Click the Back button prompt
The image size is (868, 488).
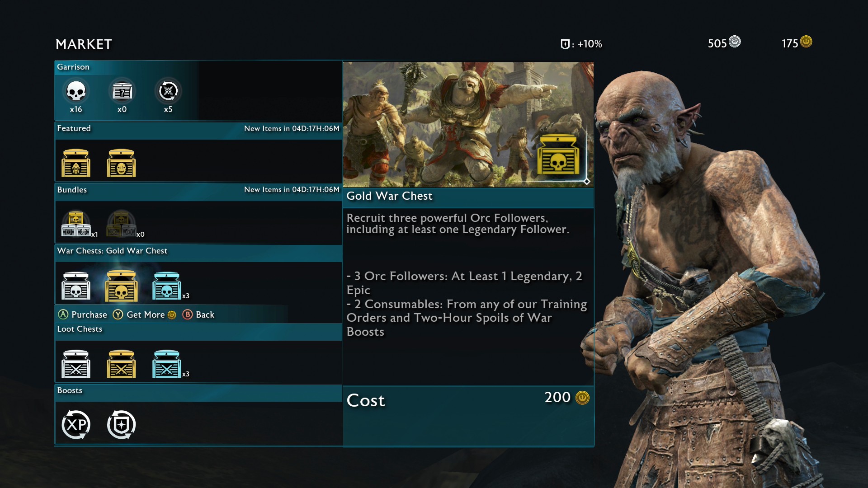tap(198, 314)
